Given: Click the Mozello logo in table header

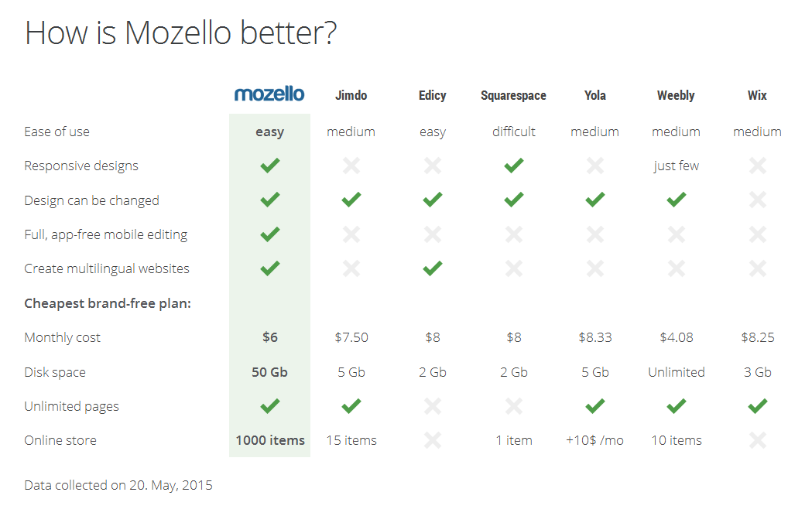Looking at the screenshot, I should click(269, 94).
